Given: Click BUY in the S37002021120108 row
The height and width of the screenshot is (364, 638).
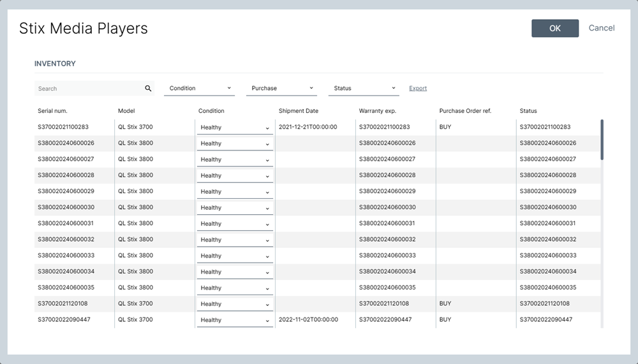Looking at the screenshot, I should point(445,303).
